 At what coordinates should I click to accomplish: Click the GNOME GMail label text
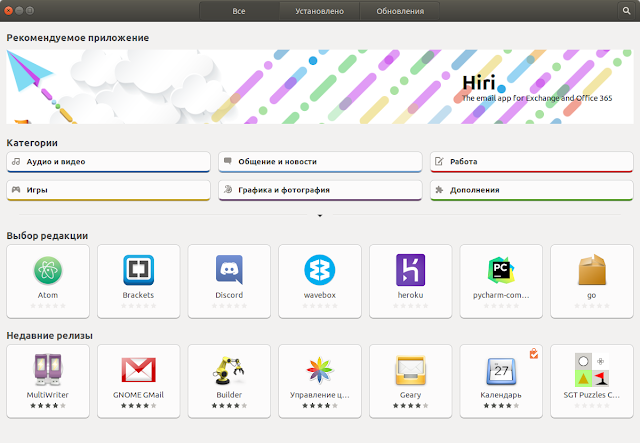click(138, 395)
